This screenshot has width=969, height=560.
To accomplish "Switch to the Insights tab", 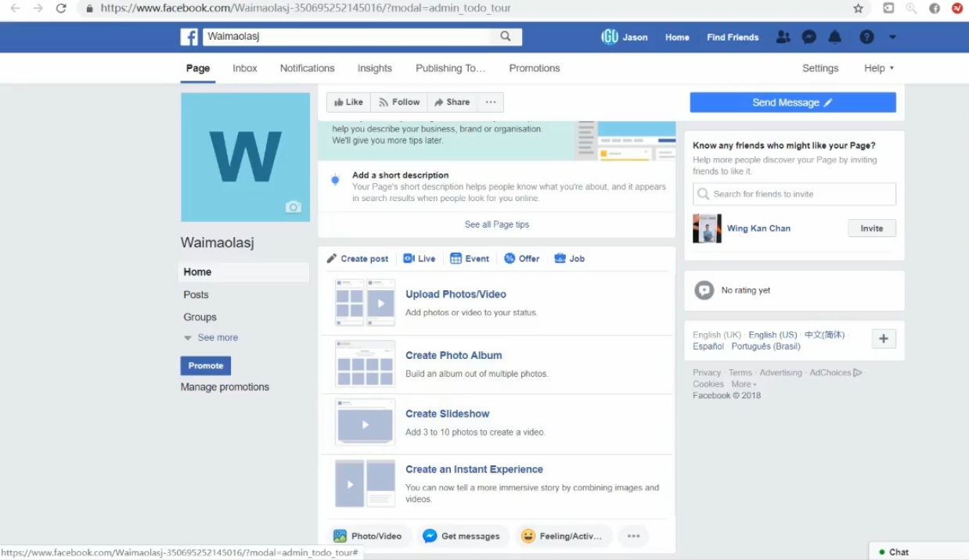I will 375,68.
